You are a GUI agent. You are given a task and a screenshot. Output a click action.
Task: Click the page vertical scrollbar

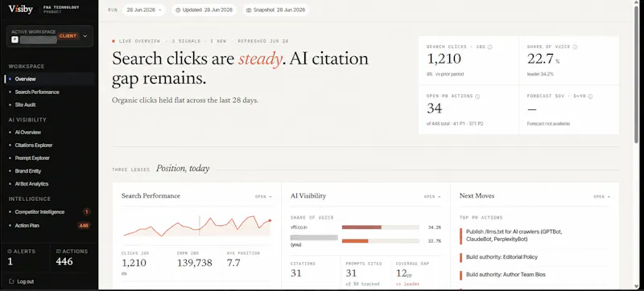point(636,74)
